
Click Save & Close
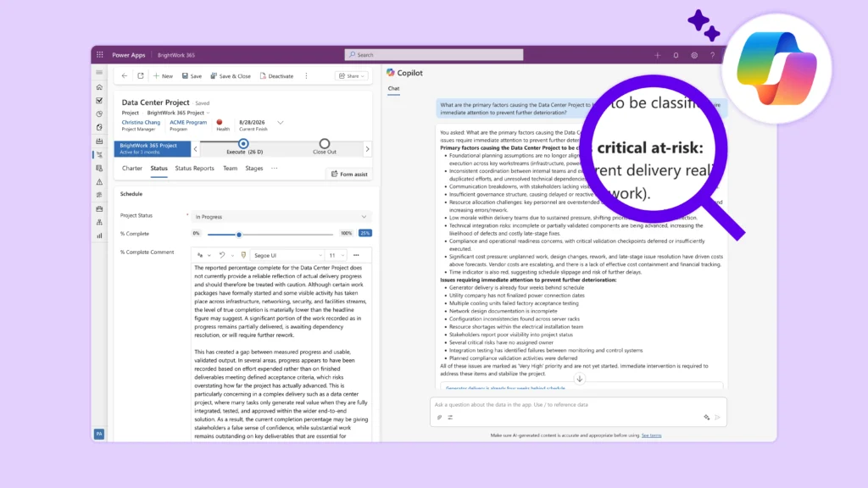pyautogui.click(x=231, y=75)
